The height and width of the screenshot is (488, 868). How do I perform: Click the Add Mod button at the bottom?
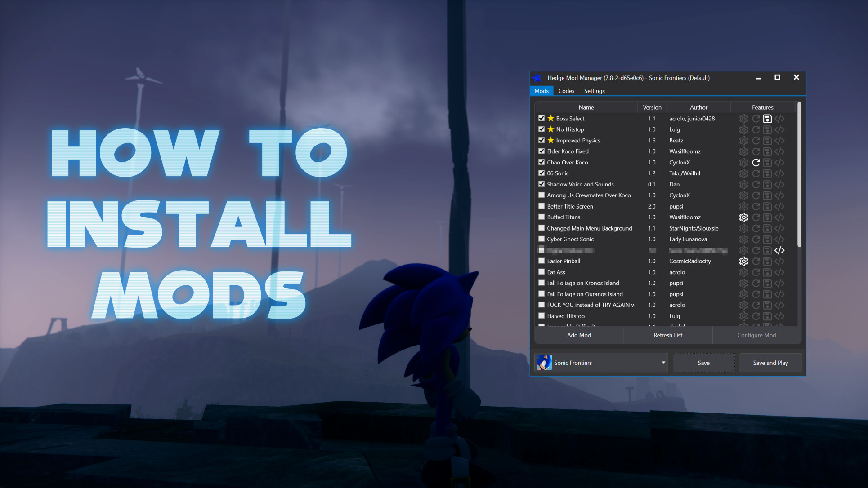pyautogui.click(x=579, y=335)
